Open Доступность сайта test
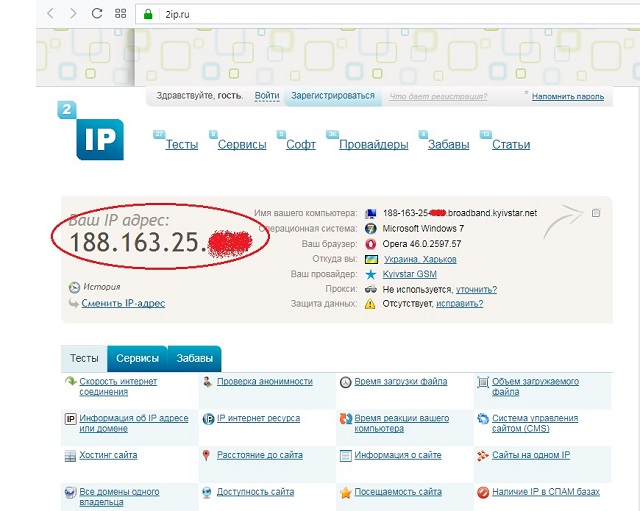This screenshot has height=511, width=640. coord(255,492)
